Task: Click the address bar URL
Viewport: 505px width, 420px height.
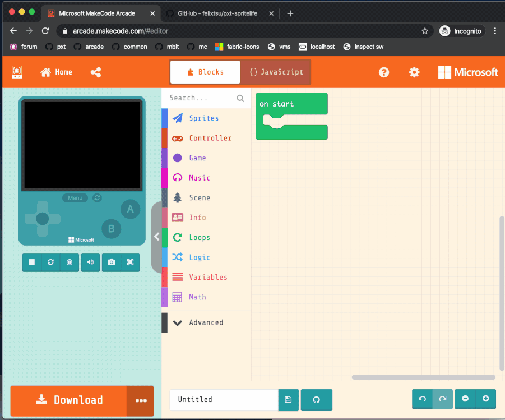Action: [x=121, y=31]
